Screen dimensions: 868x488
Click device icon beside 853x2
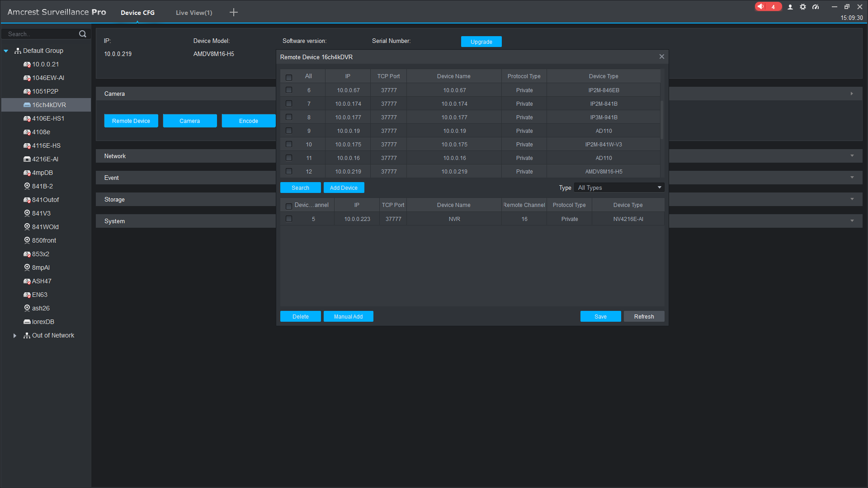[27, 254]
